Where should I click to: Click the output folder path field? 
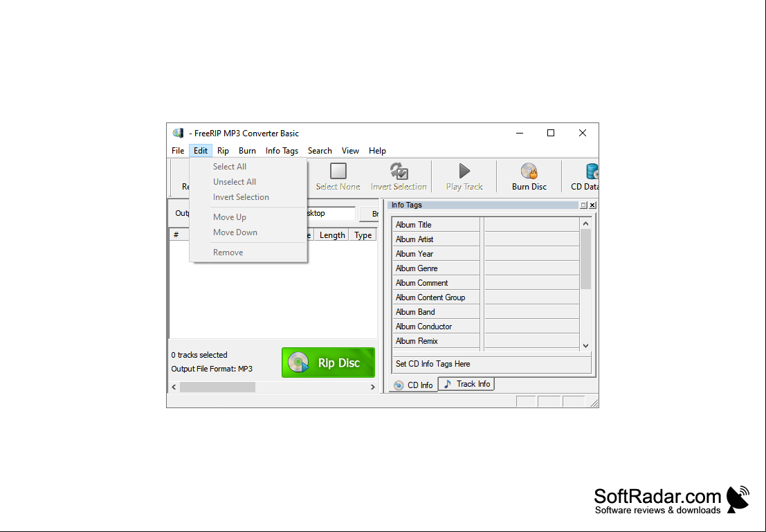click(331, 214)
